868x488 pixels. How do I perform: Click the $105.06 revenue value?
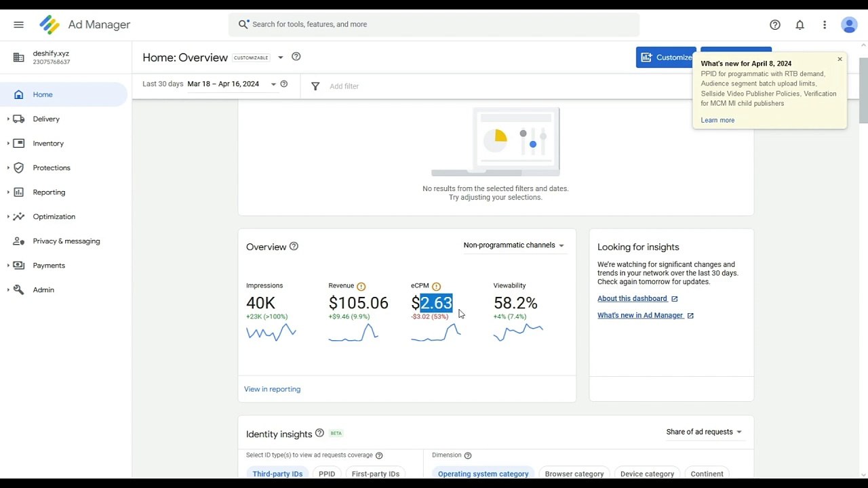coord(359,303)
